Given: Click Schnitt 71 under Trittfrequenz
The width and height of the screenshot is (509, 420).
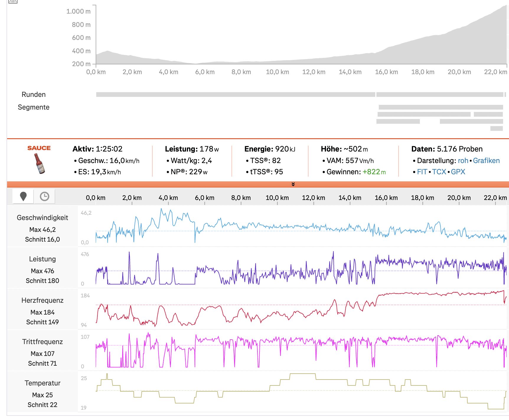Looking at the screenshot, I should coord(43,364).
